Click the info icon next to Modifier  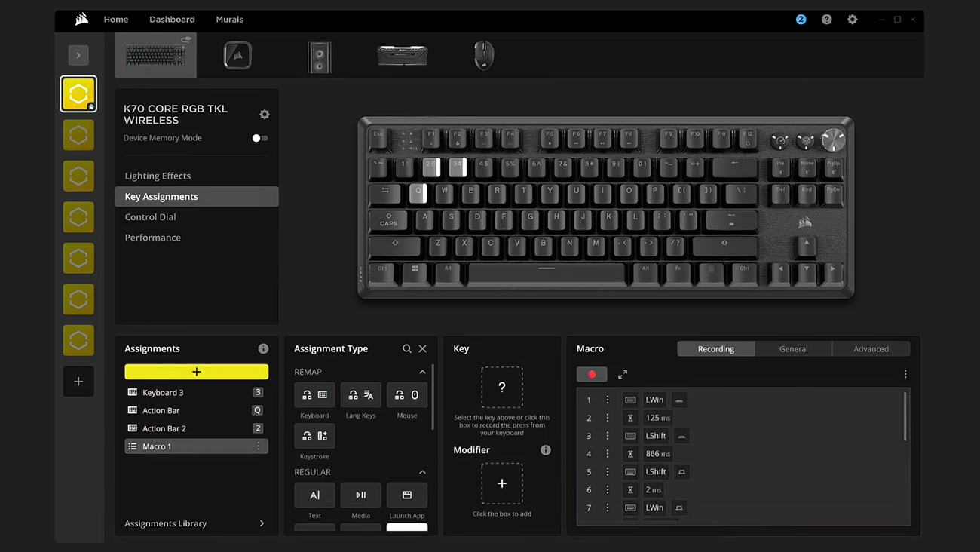point(545,449)
